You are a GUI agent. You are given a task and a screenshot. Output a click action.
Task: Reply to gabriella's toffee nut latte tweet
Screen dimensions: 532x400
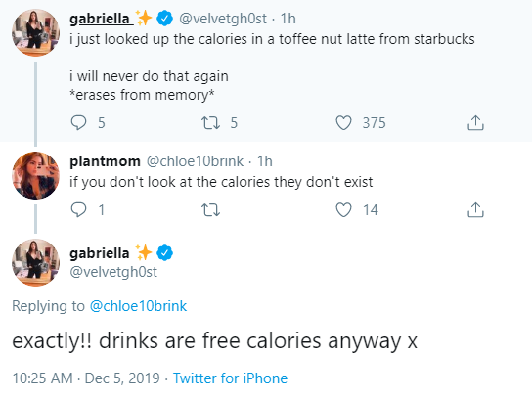pos(78,123)
